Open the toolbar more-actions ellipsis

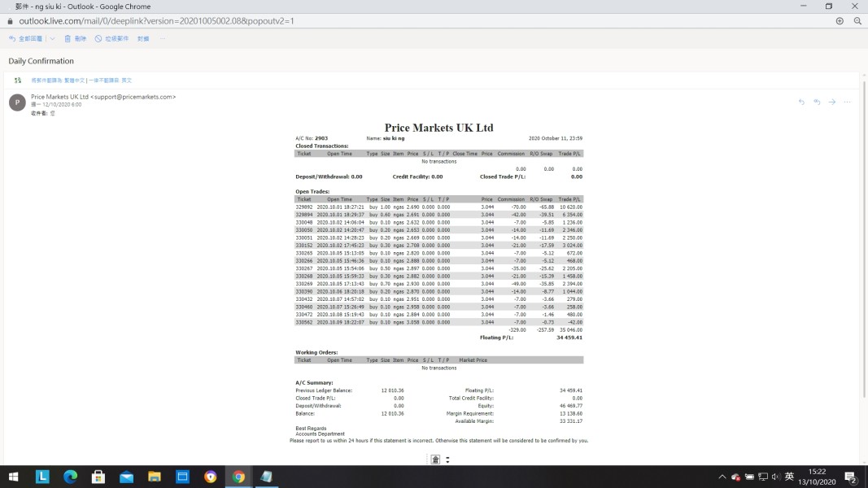click(x=163, y=39)
